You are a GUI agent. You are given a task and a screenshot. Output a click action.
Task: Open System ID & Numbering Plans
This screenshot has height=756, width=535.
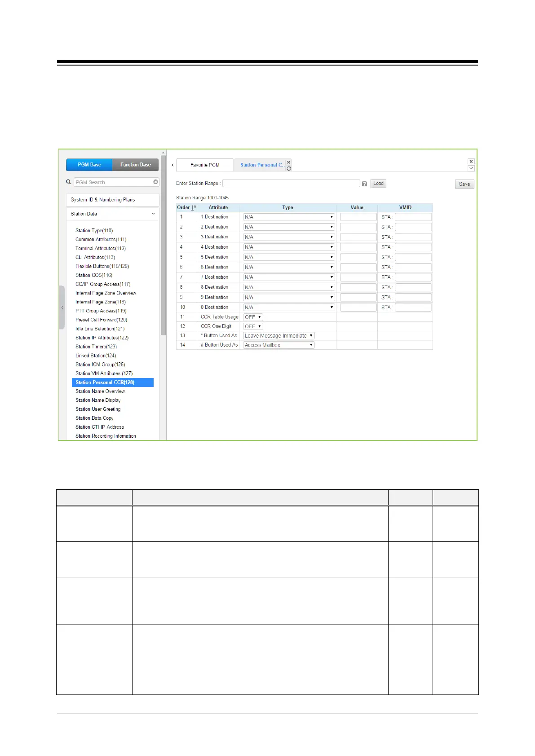point(112,200)
